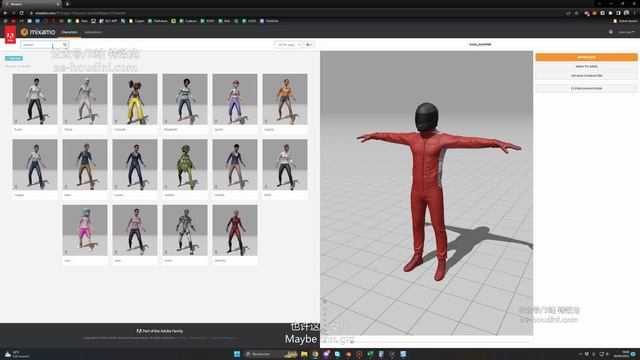Select the character in the red bodysuit thumbnail
The width and height of the screenshot is (640, 360).
point(235,230)
